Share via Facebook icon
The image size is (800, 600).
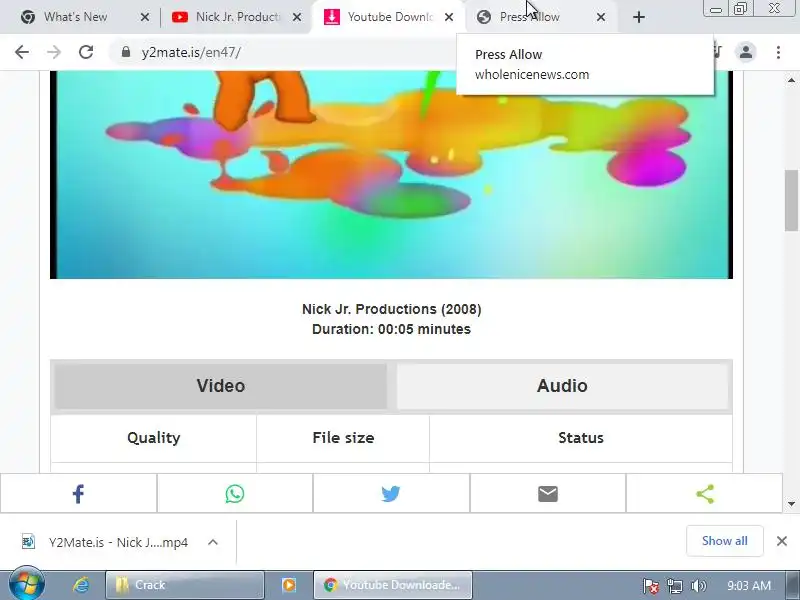click(78, 493)
